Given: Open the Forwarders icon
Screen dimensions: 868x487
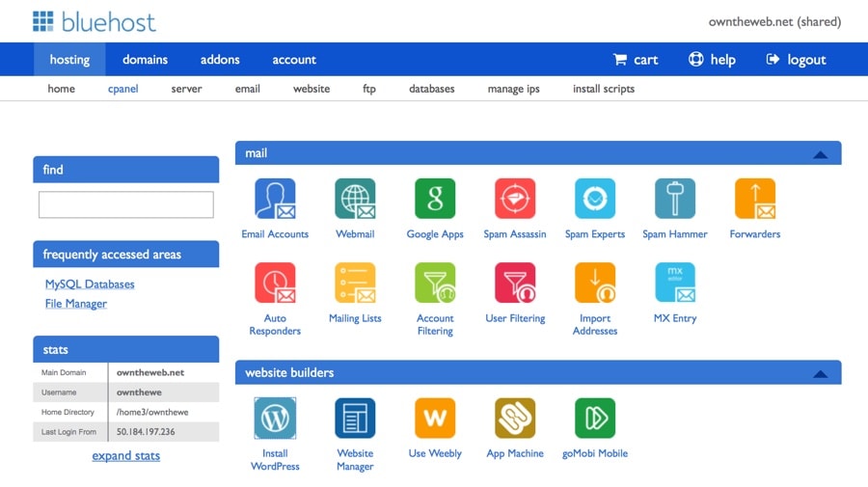Looking at the screenshot, I should pyautogui.click(x=755, y=199).
